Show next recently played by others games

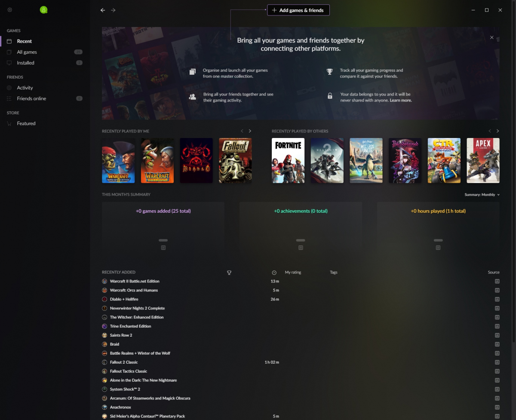(498, 131)
